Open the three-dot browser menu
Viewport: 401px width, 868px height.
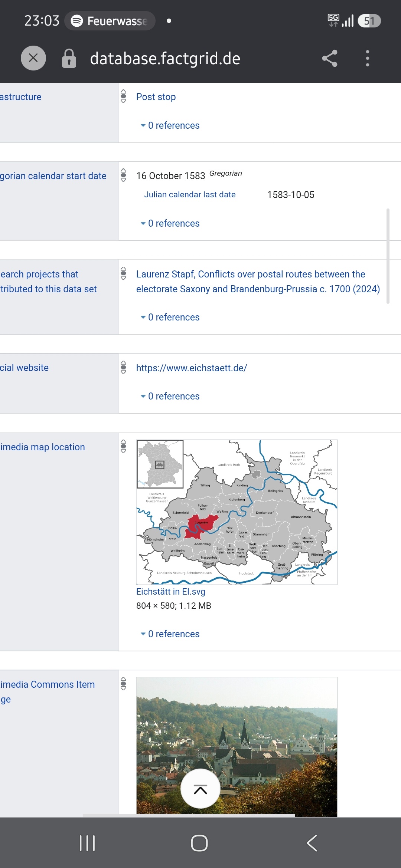click(368, 58)
